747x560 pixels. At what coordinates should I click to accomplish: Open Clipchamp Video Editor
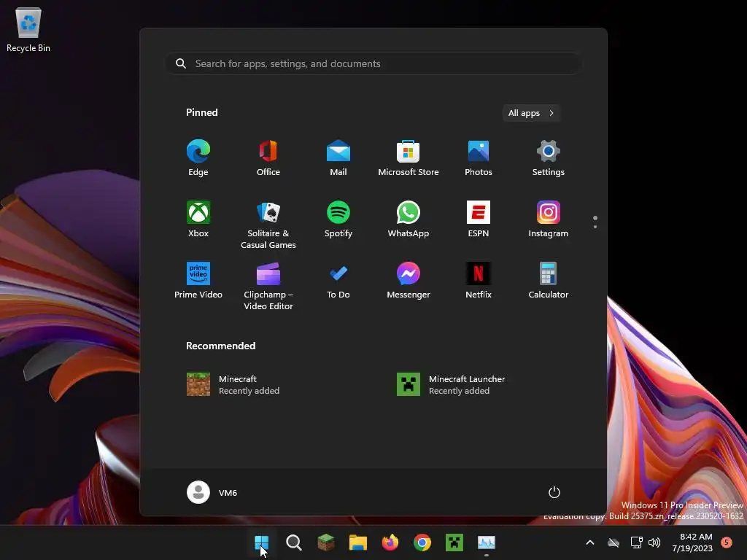pos(268,287)
